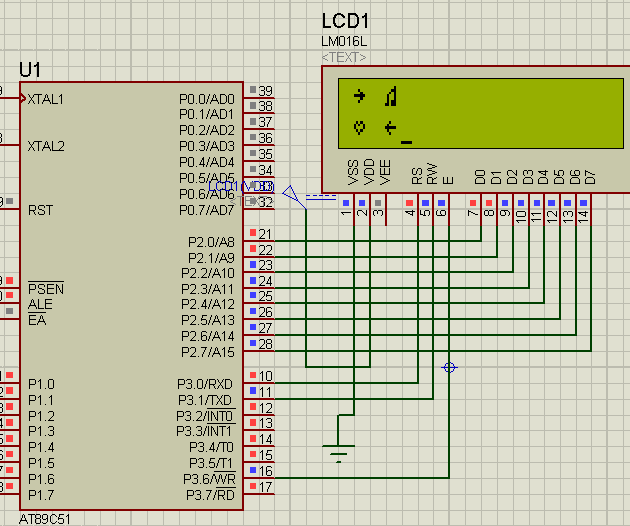Screen dimensions: 630x526
Task: Select pin number 21 on U1
Action: tap(265, 234)
